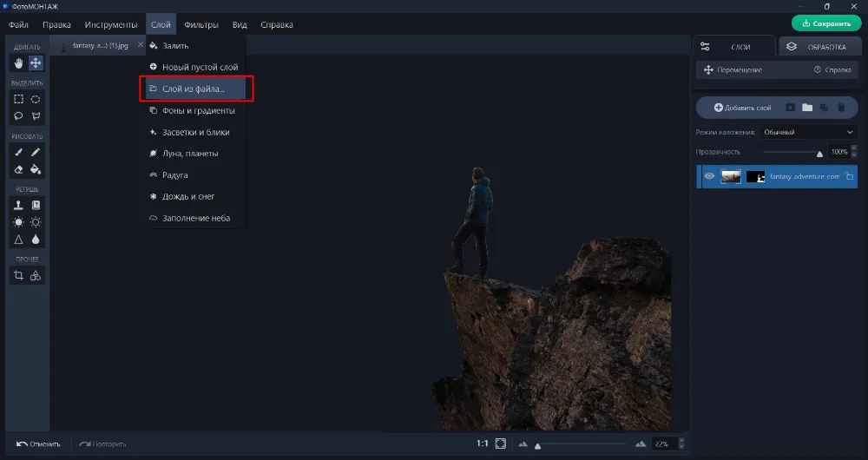This screenshot has width=868, height=460.
Task: Hide the fantasy_adventure layer with eye icon
Action: point(709,176)
